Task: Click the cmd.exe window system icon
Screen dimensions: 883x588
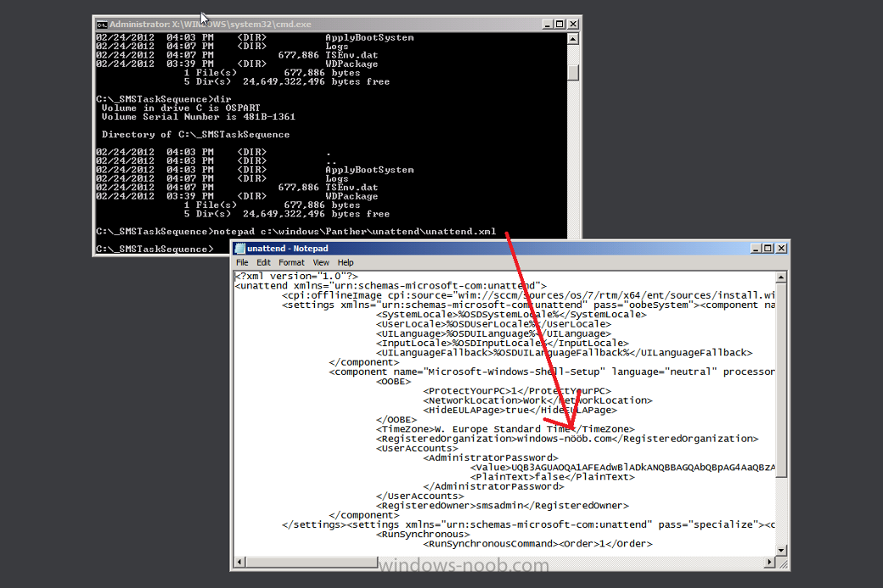Action: coord(102,25)
